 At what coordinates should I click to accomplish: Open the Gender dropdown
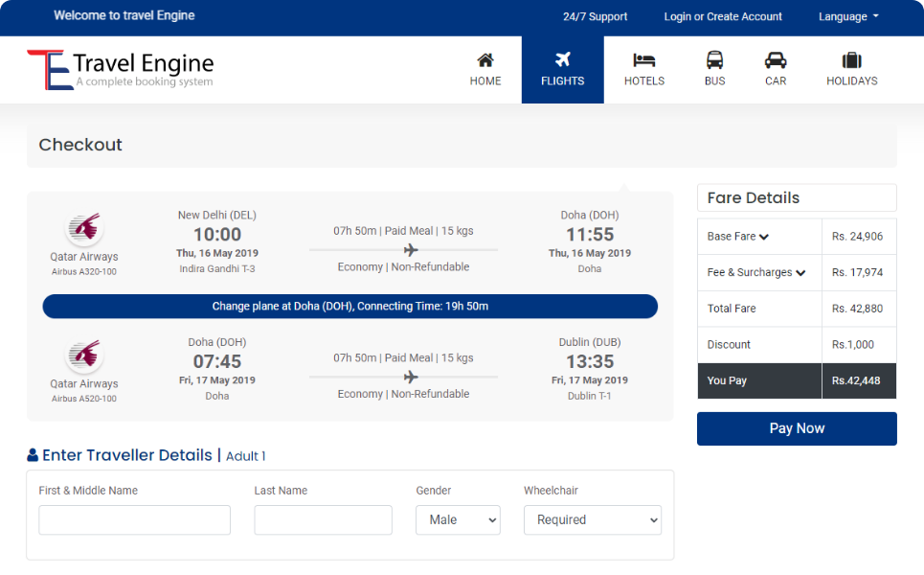[x=458, y=519]
